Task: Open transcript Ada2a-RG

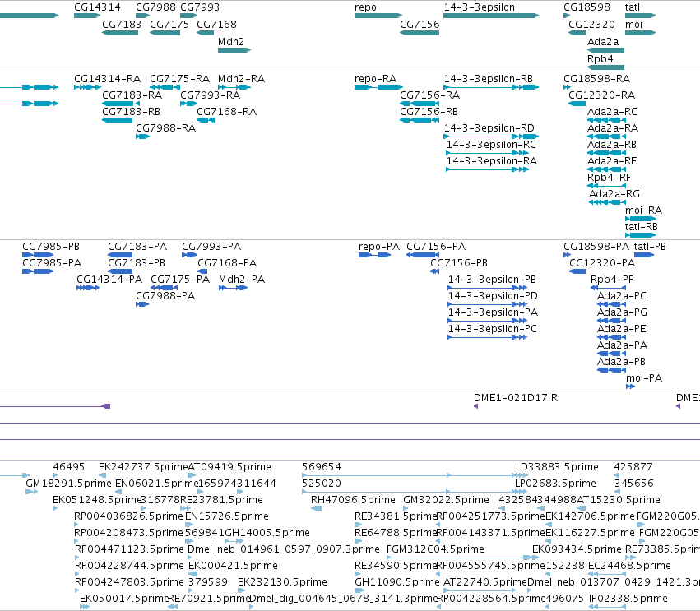Action: [614, 195]
